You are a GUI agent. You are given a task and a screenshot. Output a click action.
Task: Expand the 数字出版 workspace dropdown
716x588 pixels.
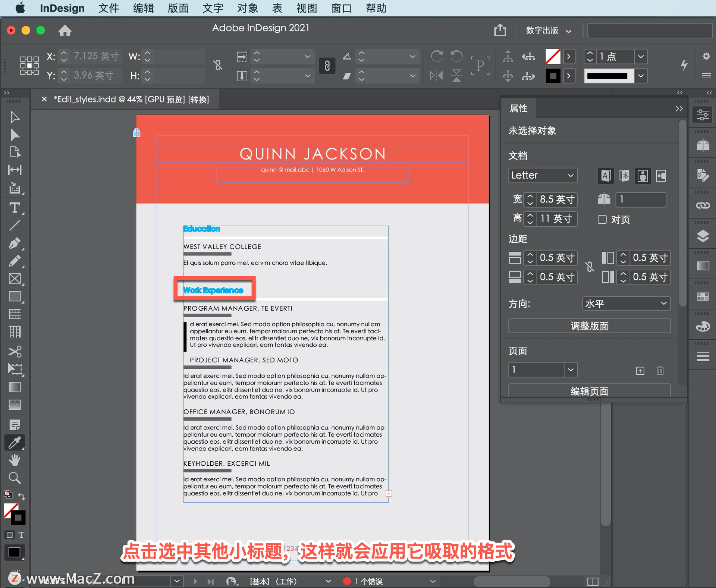[x=548, y=31]
